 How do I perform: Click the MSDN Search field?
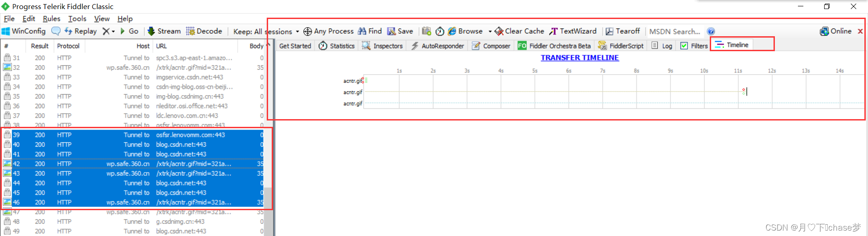[x=675, y=31]
